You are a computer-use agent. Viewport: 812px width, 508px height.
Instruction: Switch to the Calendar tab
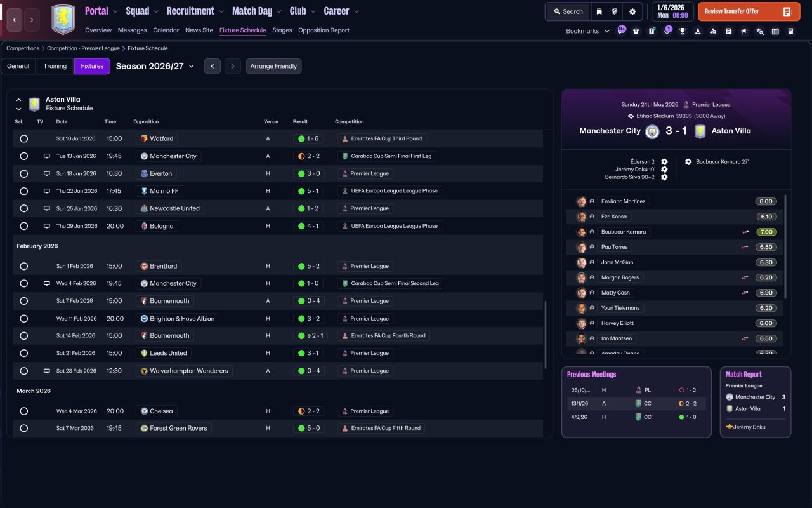tap(166, 30)
